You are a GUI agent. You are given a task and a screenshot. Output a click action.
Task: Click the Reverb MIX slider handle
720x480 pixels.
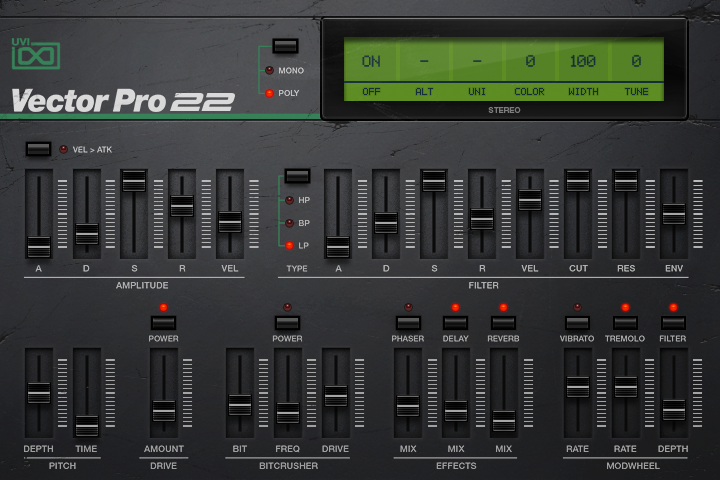tap(504, 420)
